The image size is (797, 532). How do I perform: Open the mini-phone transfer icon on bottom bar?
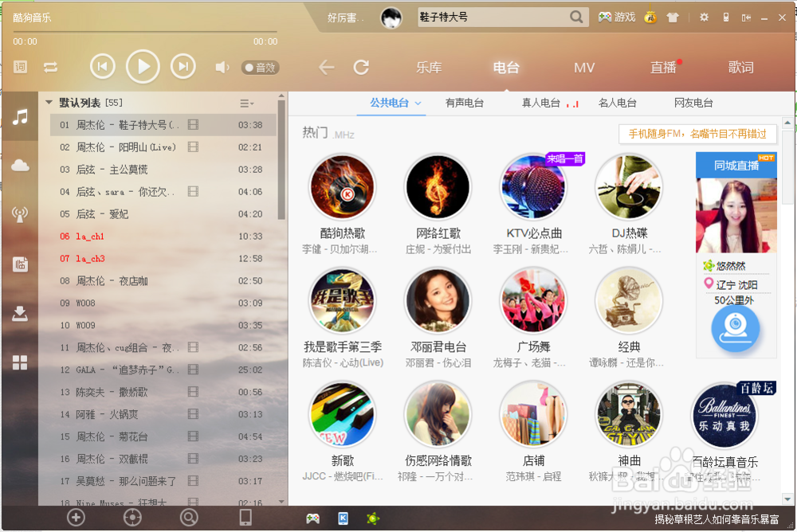pos(245,518)
